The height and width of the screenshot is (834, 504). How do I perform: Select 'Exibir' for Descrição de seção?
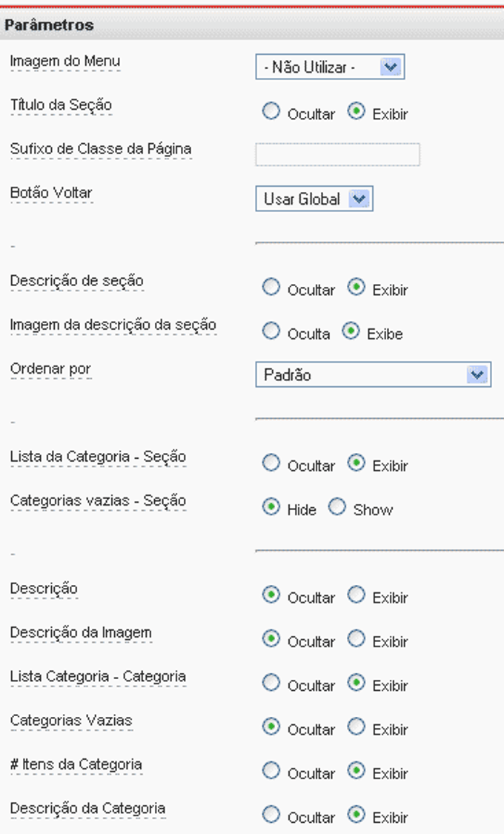click(357, 287)
